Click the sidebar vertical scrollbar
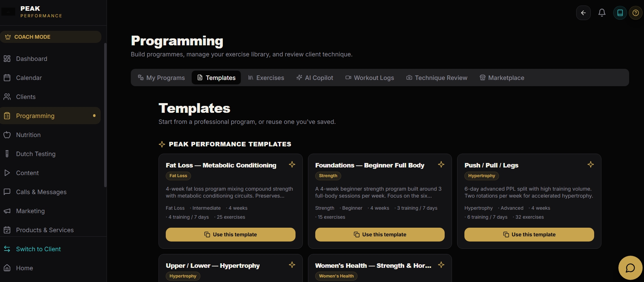Image resolution: width=644 pixels, height=282 pixels. (x=105, y=115)
